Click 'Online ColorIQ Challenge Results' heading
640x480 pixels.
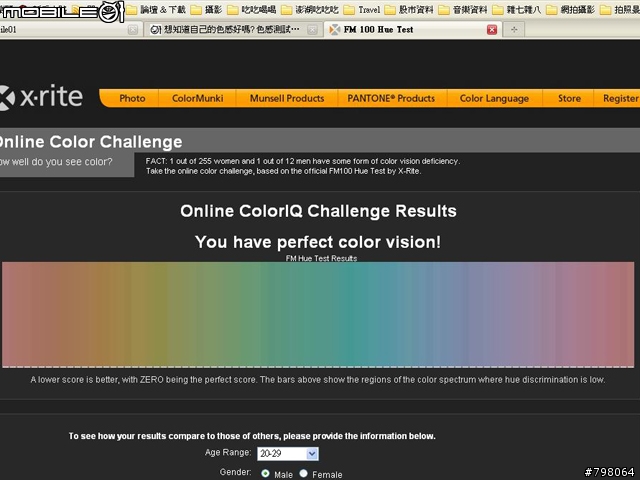click(318, 211)
